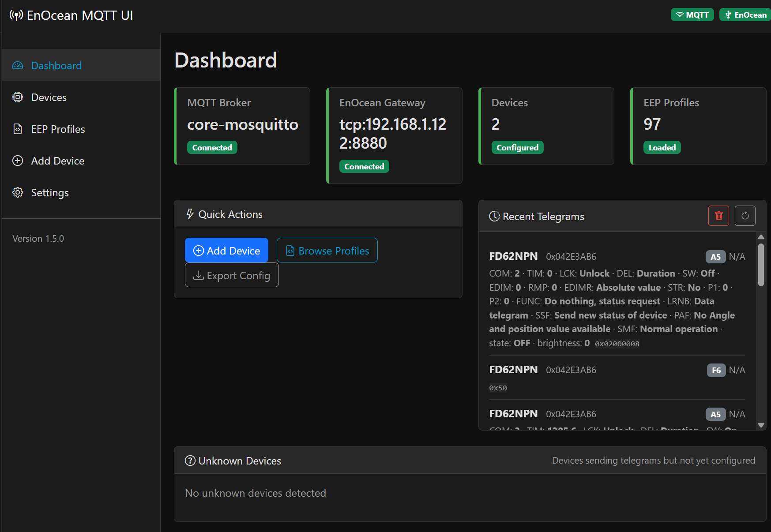Click the F6 badge on the FD62NPN telegram

(716, 370)
